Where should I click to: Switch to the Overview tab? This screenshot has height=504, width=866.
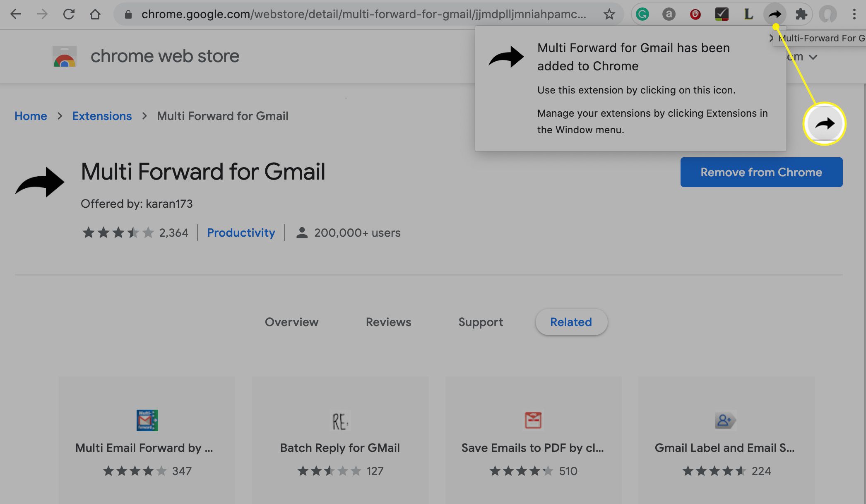(291, 322)
